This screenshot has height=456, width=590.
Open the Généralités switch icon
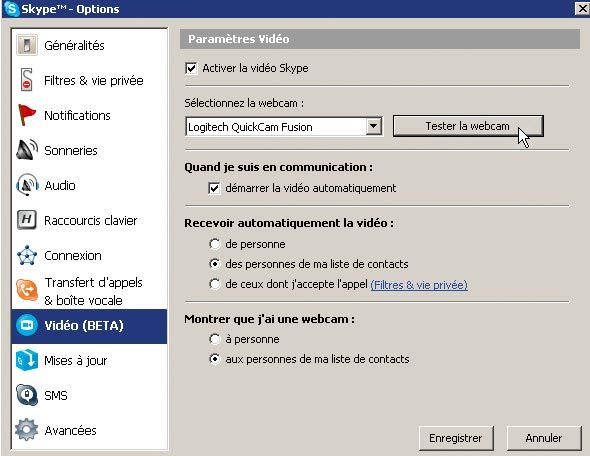[x=27, y=45]
